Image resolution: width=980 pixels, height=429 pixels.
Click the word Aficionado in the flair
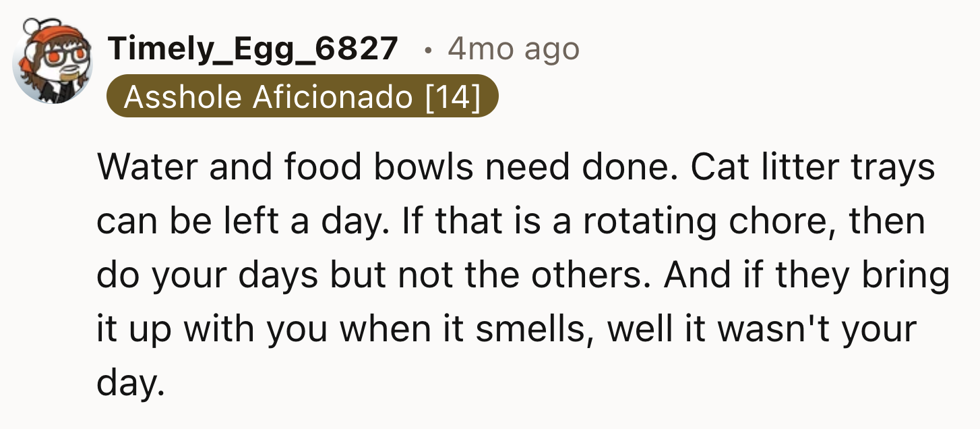pyautogui.click(x=333, y=97)
